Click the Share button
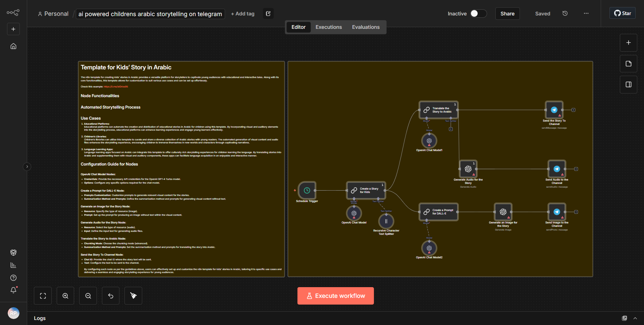This screenshot has height=325, width=644. coord(507,13)
